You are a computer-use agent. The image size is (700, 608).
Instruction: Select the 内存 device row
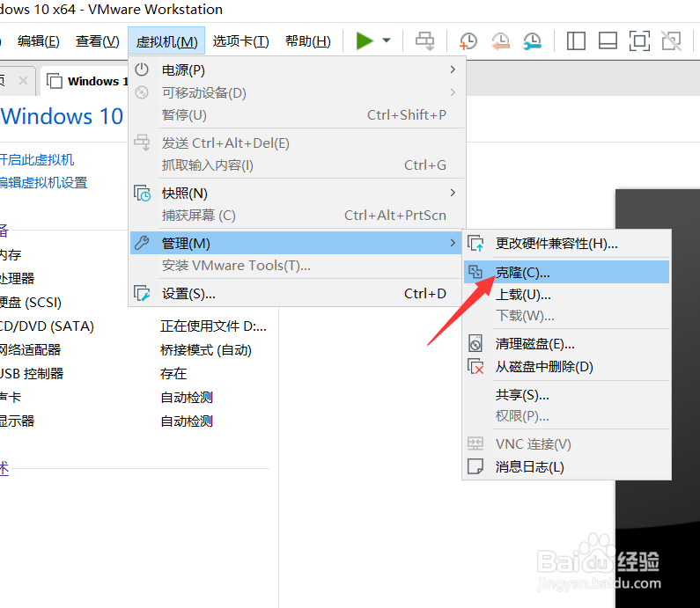click(x=11, y=255)
